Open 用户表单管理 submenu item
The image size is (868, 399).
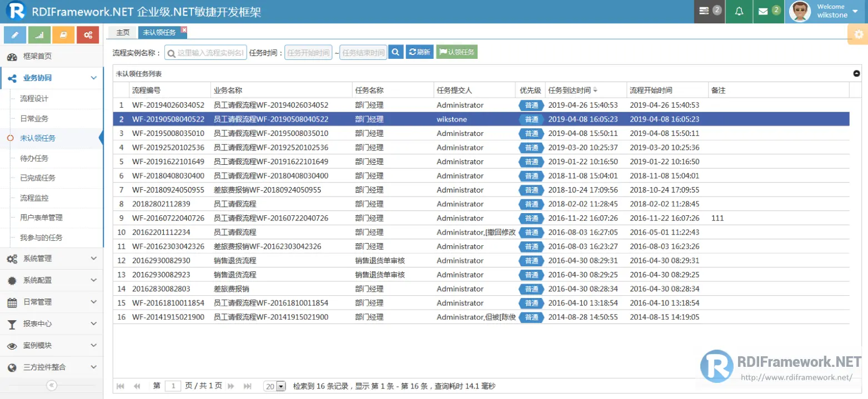pyautogui.click(x=41, y=218)
